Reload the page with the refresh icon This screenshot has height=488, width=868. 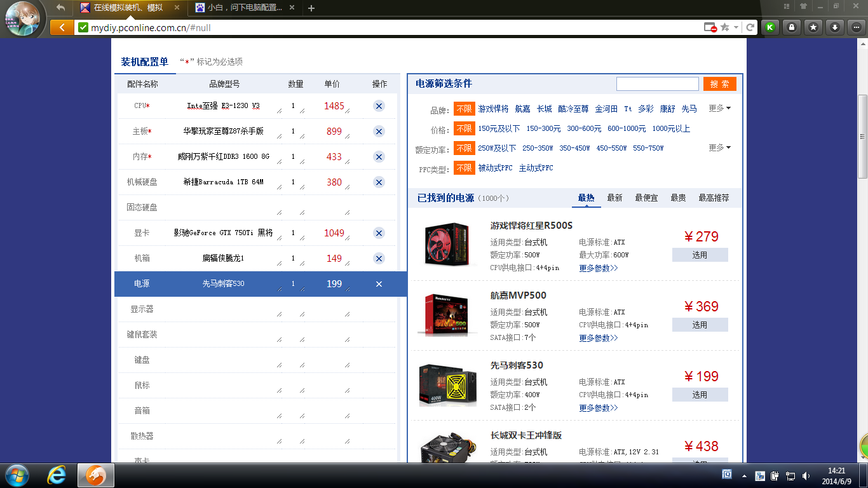click(750, 27)
